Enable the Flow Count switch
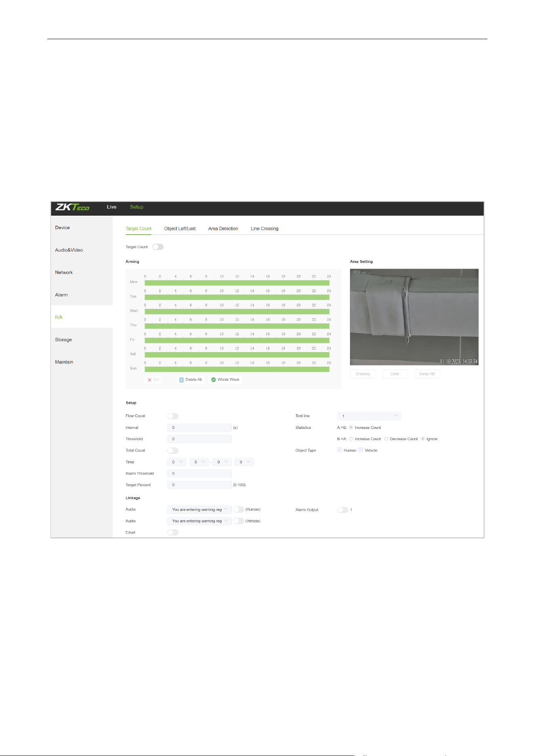Screen dimensions: 535x756 point(173,416)
